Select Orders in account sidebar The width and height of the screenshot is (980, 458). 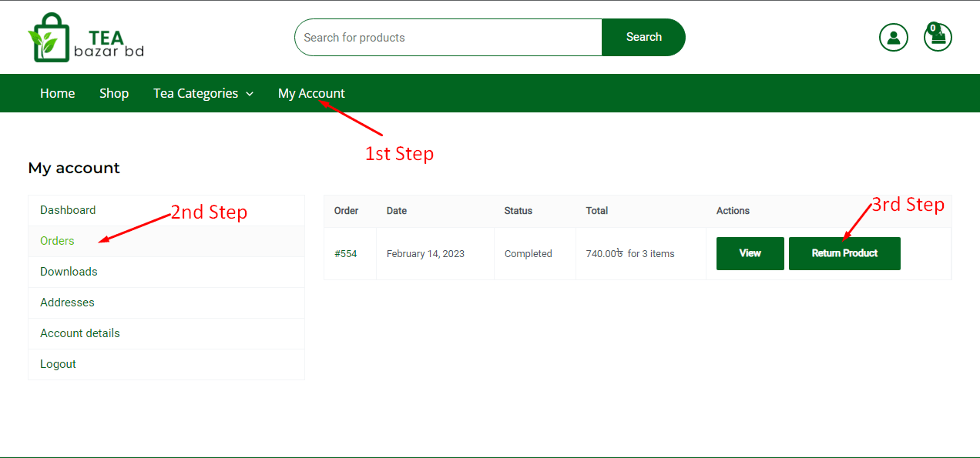tap(57, 241)
